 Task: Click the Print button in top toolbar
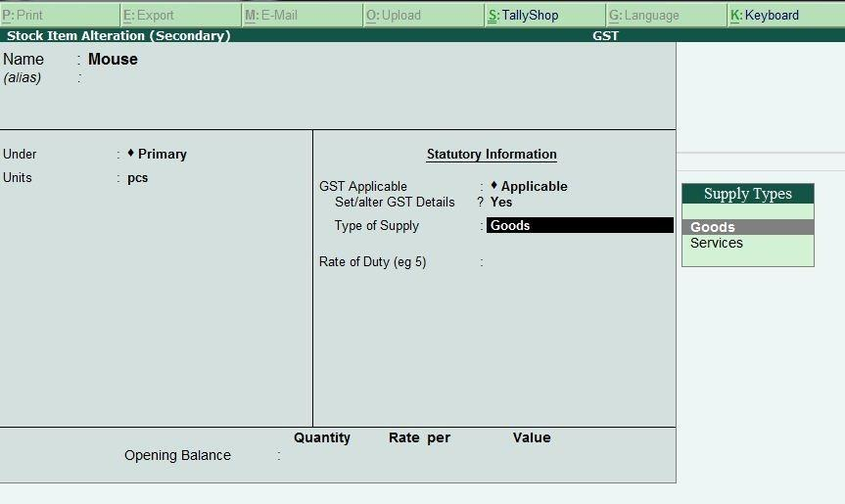pos(59,15)
